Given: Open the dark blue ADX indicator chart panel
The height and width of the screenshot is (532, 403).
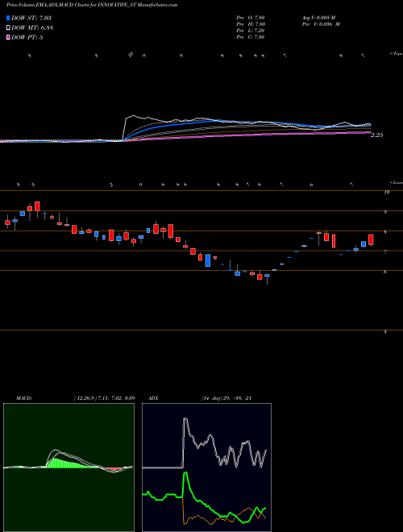Looking at the screenshot, I should click(x=206, y=468).
